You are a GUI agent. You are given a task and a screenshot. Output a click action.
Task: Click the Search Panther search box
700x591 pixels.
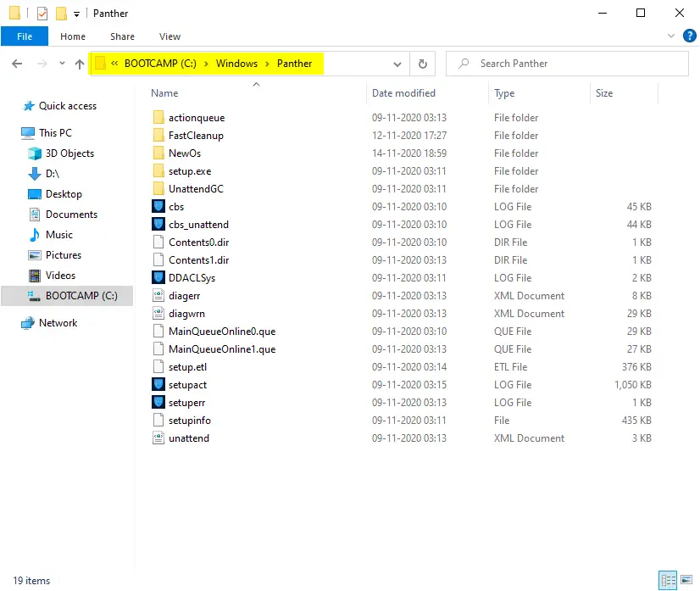coord(567,64)
